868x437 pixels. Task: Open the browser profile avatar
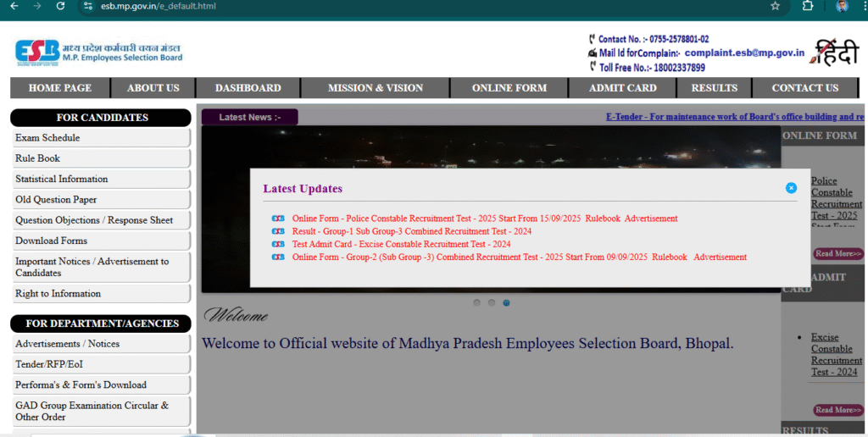[842, 6]
